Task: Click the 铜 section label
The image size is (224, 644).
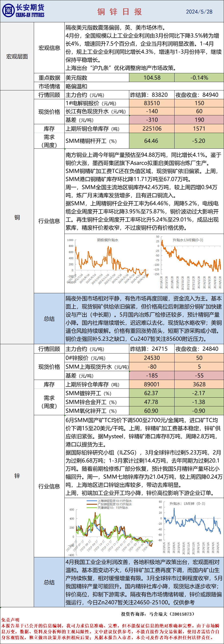Action: point(17,217)
